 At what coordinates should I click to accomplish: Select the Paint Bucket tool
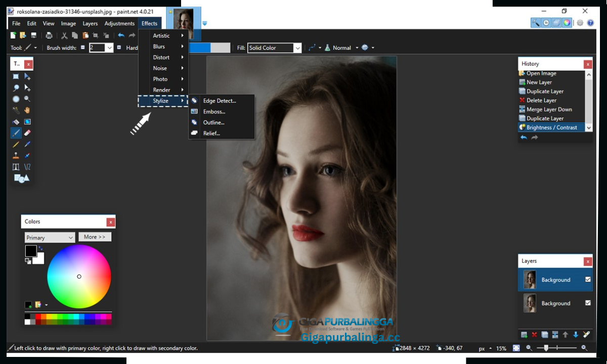click(x=16, y=122)
